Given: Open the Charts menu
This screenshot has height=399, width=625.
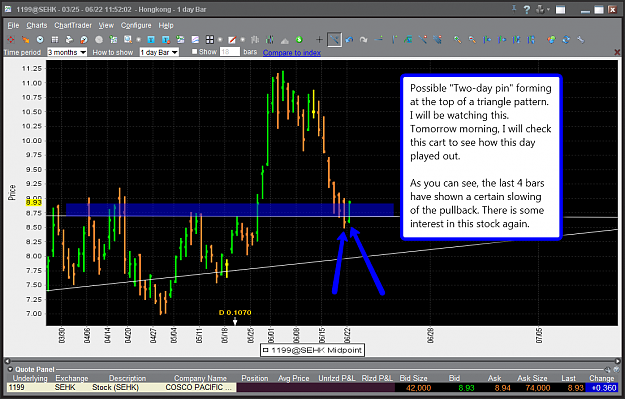Looking at the screenshot, I should (x=37, y=26).
